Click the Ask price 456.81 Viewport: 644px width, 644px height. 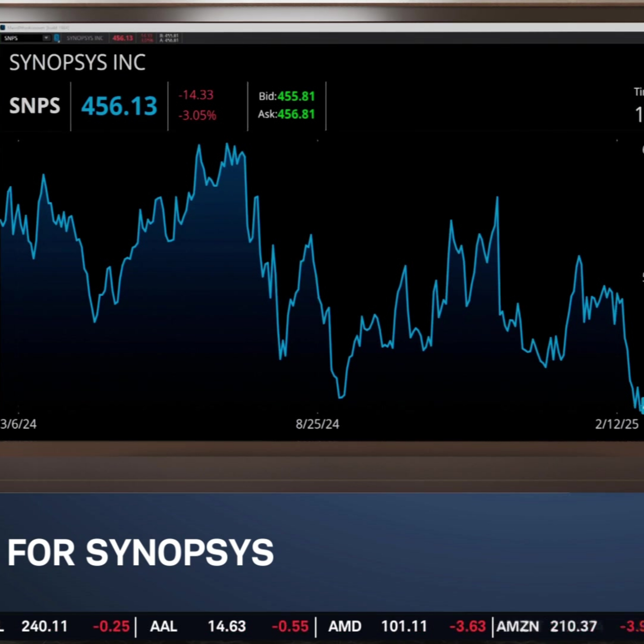click(296, 114)
